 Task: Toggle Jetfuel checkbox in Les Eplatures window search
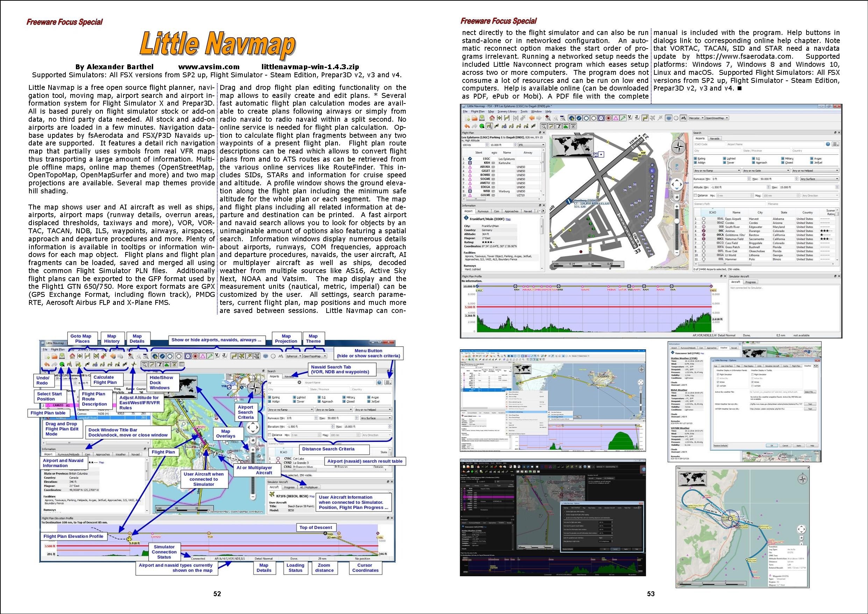(812, 163)
